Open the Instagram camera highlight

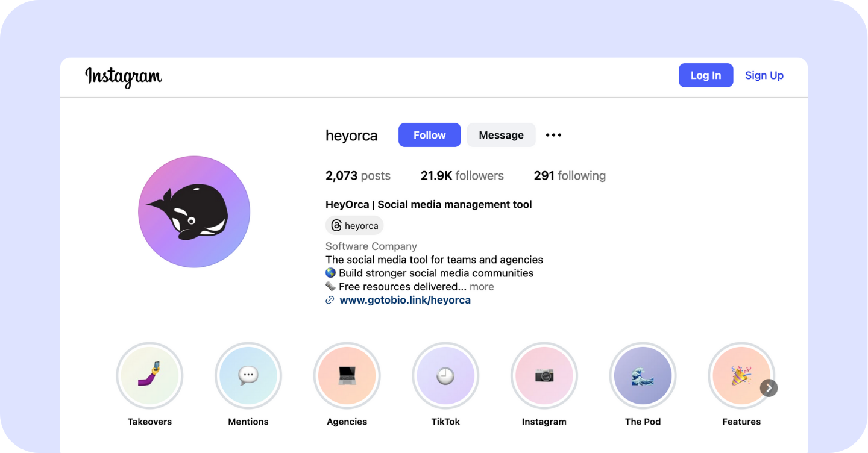coord(544,376)
